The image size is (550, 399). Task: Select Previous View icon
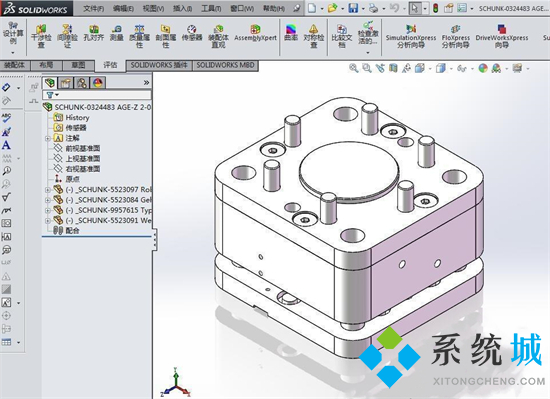(380, 68)
